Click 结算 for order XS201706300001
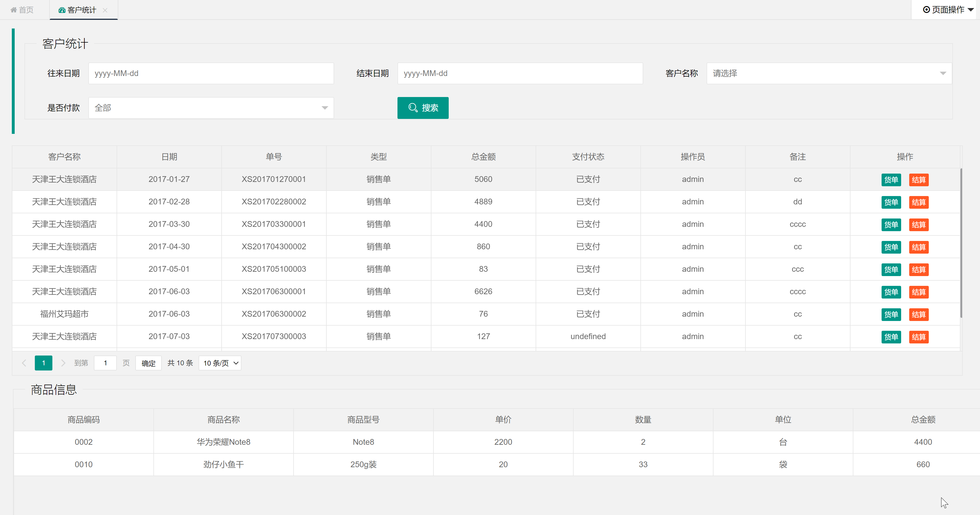The image size is (980, 515). coord(918,292)
